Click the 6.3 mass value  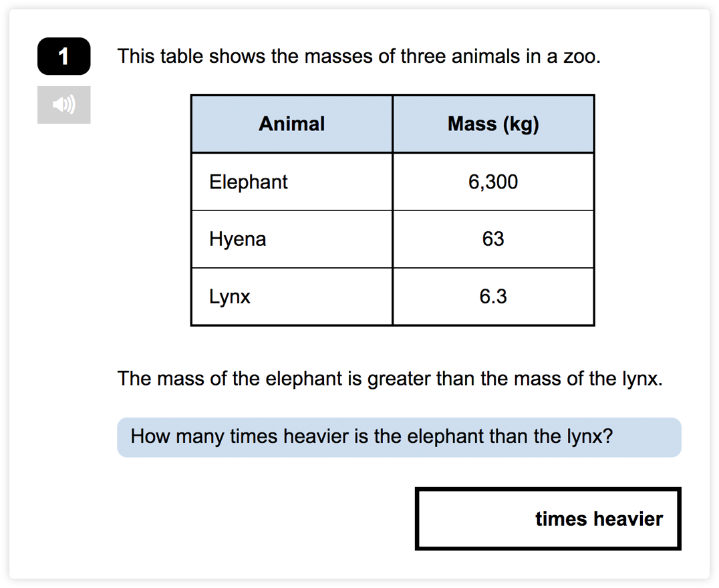[x=493, y=296]
